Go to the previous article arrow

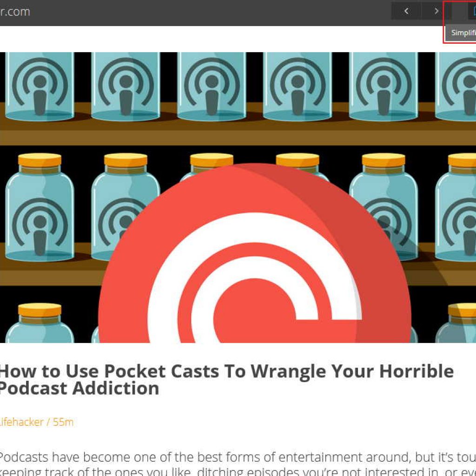[406, 11]
